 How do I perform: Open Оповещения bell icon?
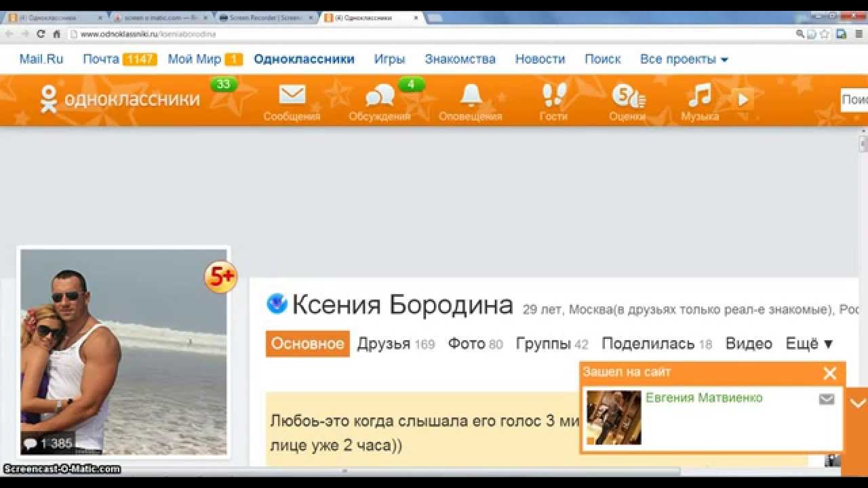tap(471, 95)
